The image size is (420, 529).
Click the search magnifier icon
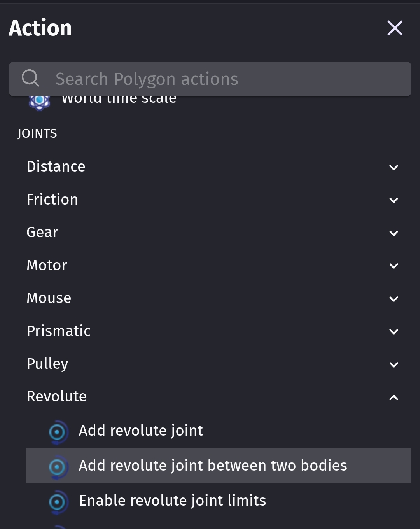click(30, 78)
